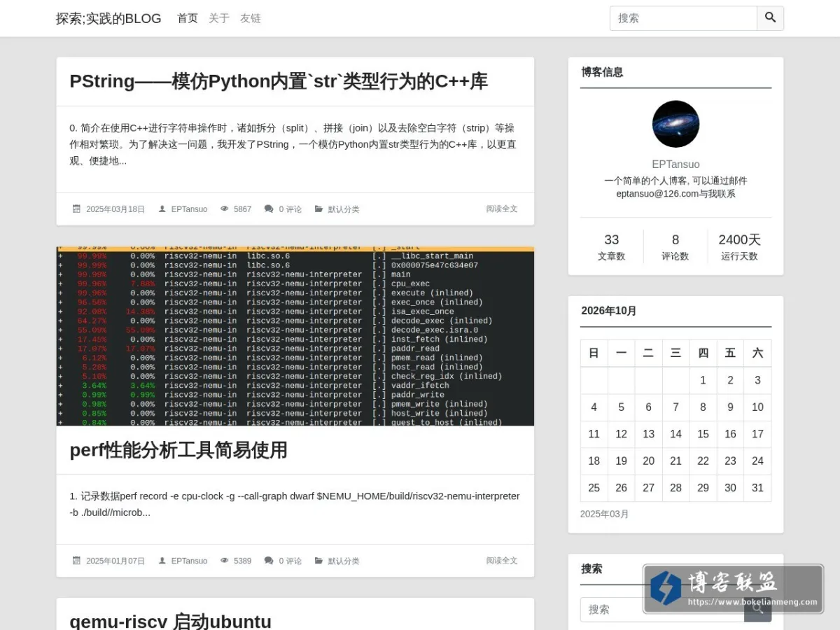Go to previous month 2025年03月 link
Screen dimensions: 840x630
[x=605, y=514]
